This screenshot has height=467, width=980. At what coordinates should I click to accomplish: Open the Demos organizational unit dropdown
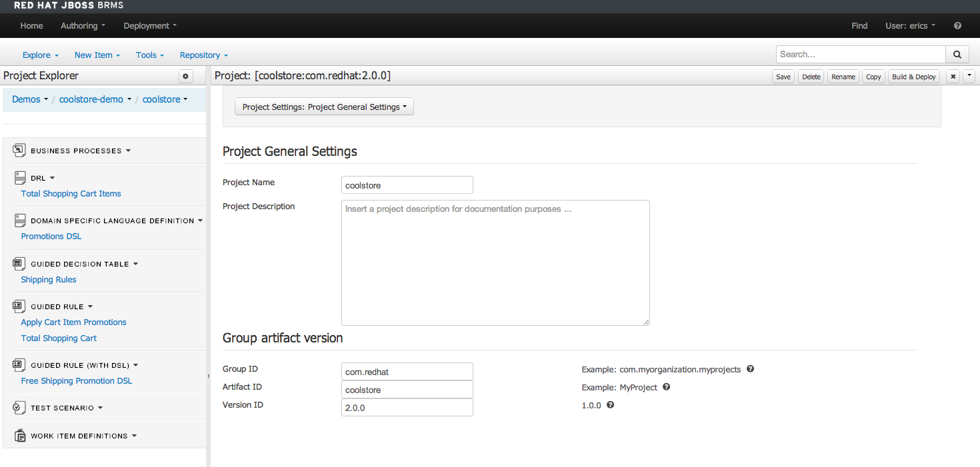[30, 99]
